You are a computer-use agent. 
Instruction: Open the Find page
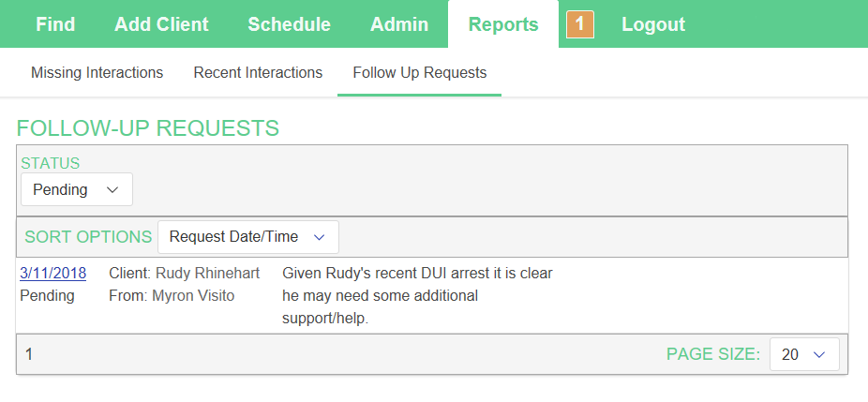[55, 24]
